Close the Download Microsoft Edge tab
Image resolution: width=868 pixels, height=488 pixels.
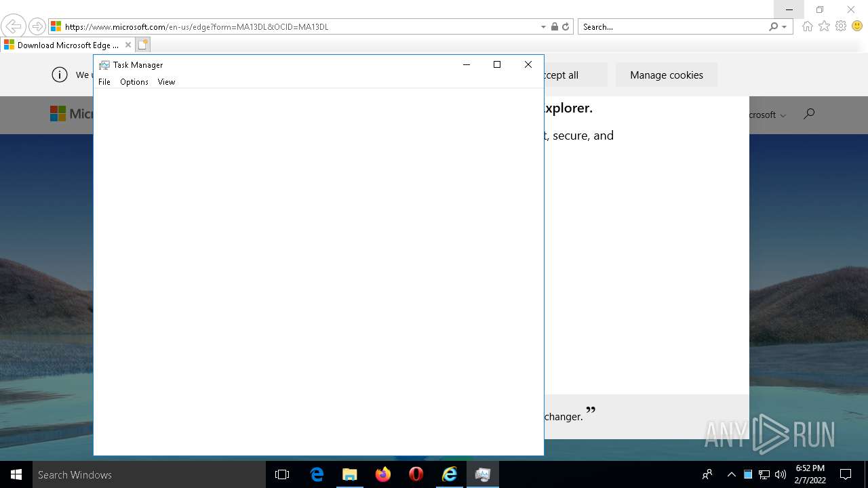click(x=128, y=45)
